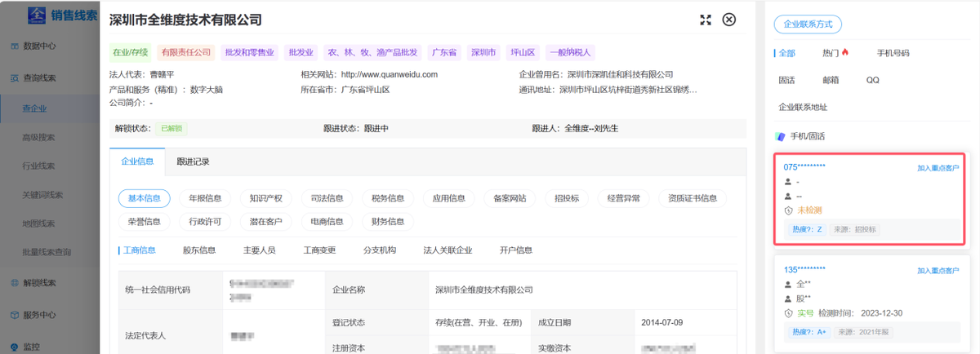Add 135 number to 重点客户
This screenshot has height=354, width=980.
(938, 270)
